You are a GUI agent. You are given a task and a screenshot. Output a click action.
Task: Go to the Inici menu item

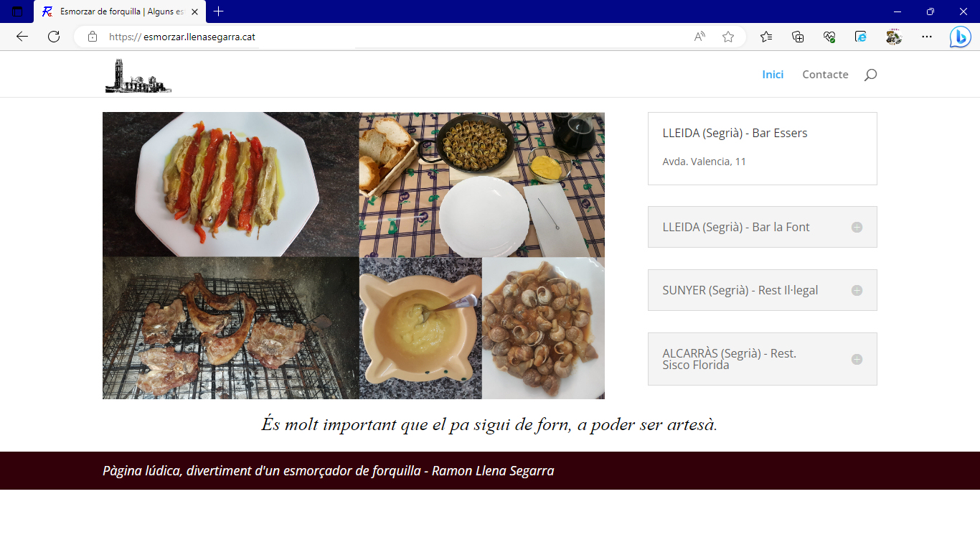[773, 75]
